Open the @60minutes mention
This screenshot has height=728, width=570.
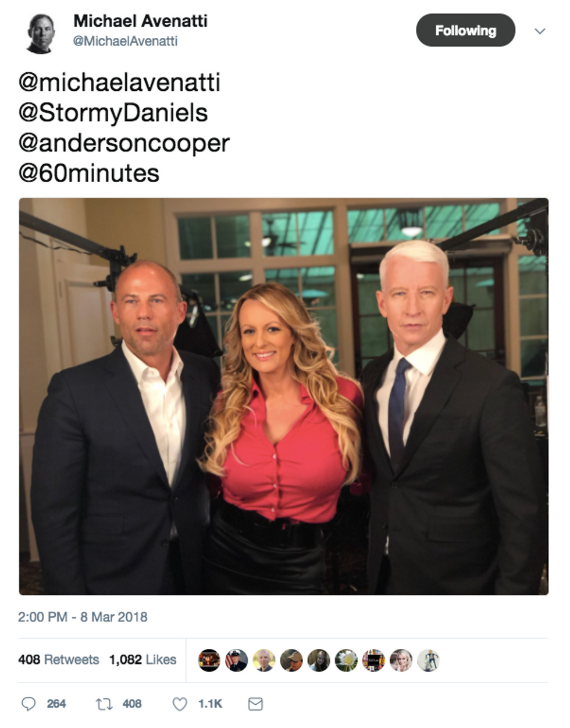coord(88,173)
